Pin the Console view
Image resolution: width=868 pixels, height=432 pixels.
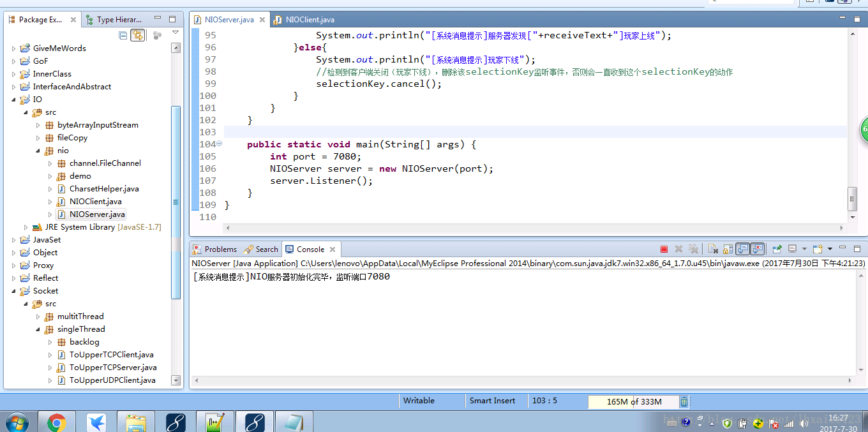point(777,249)
